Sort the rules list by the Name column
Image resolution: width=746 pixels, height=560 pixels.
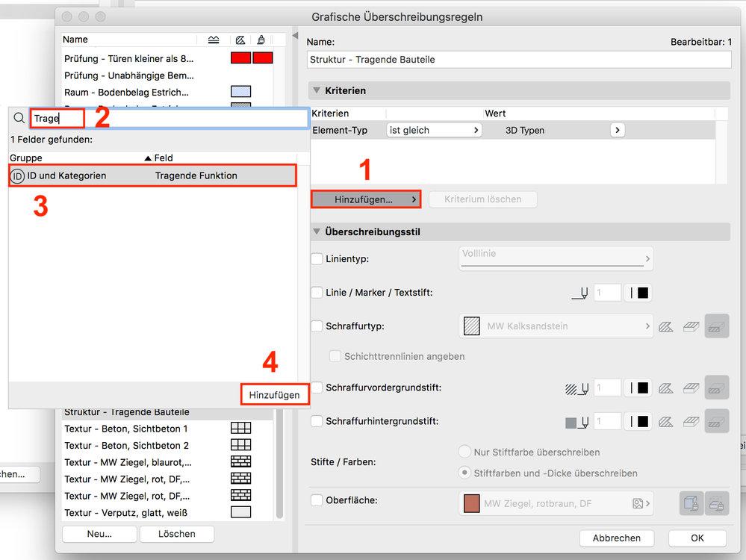pos(75,40)
